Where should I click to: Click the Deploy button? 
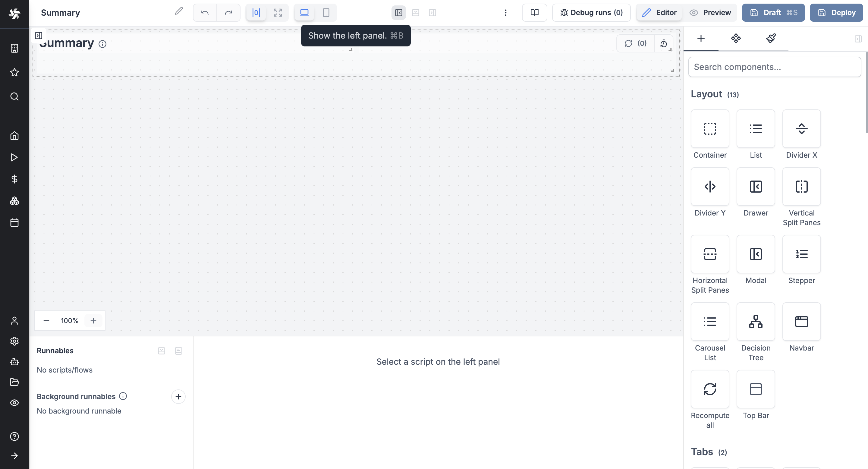836,13
